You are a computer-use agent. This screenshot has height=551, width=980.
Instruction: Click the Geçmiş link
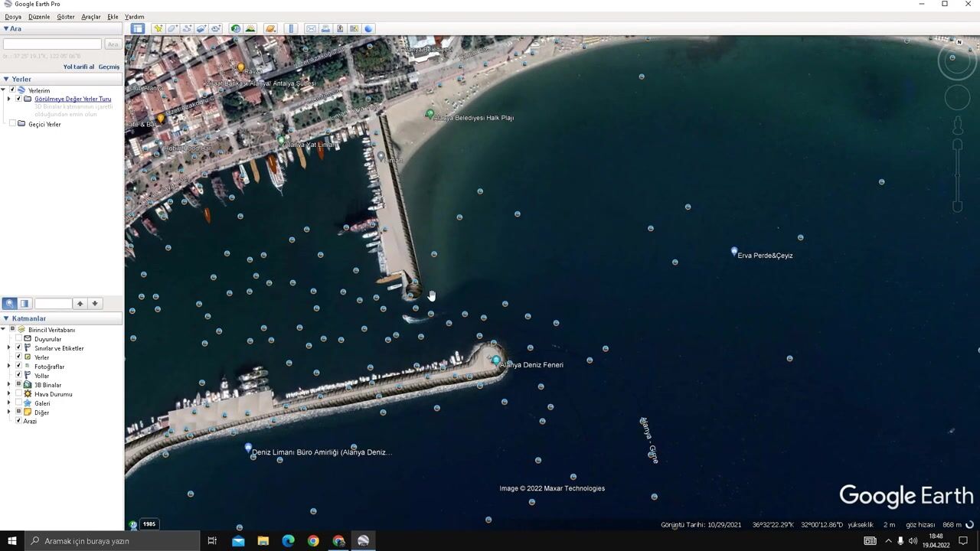point(109,67)
